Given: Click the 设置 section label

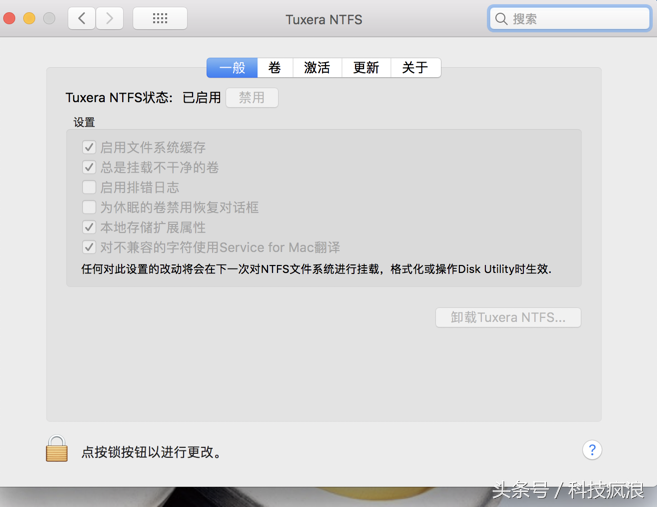Looking at the screenshot, I should pos(84,122).
